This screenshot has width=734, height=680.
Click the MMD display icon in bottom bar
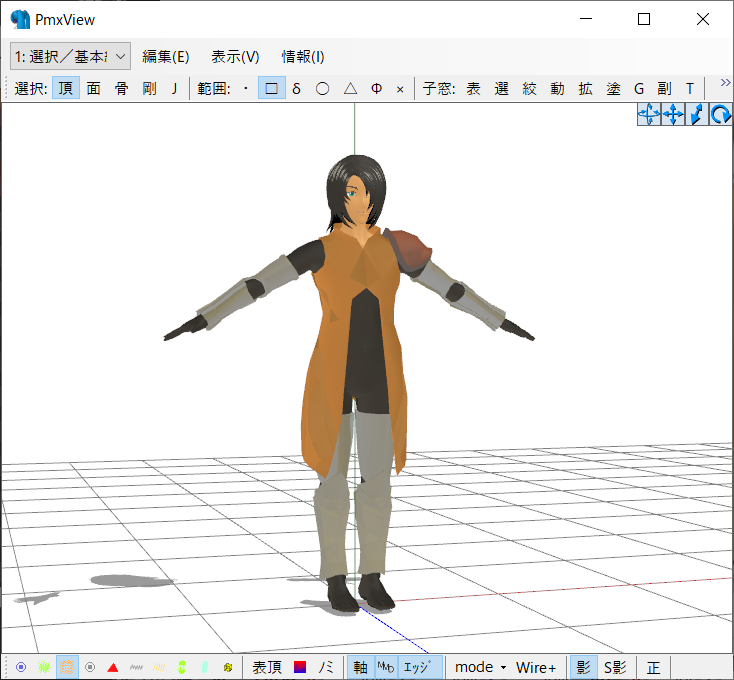point(385,667)
